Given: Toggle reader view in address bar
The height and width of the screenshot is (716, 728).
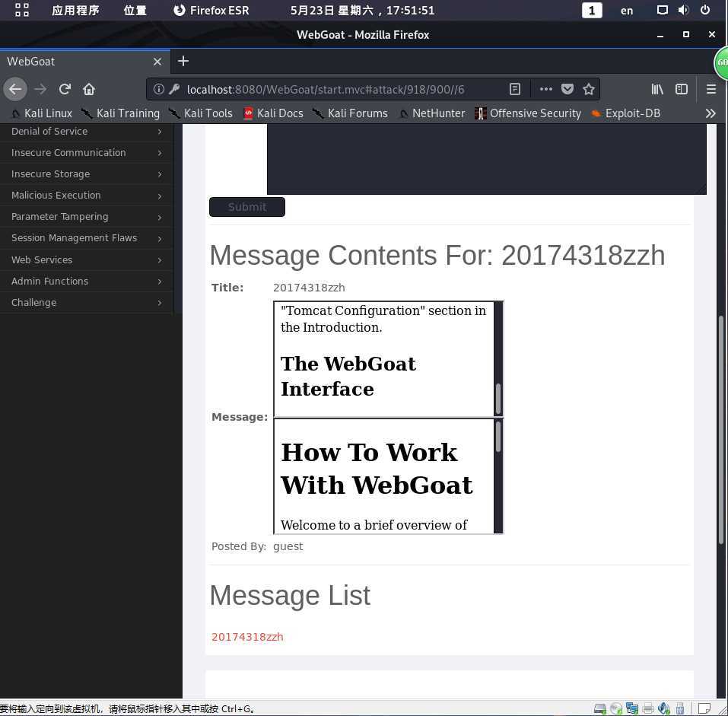Looking at the screenshot, I should (x=514, y=89).
